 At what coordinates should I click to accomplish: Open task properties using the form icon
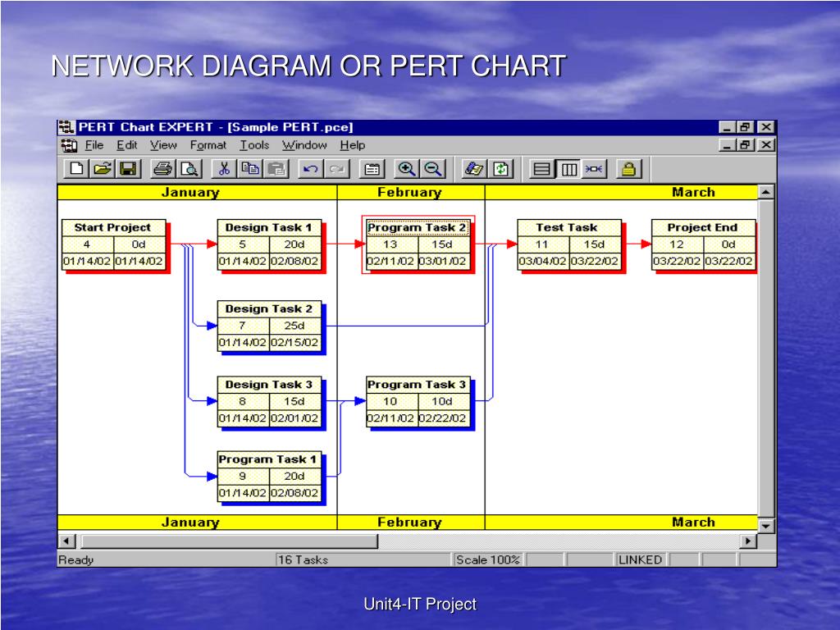[372, 169]
